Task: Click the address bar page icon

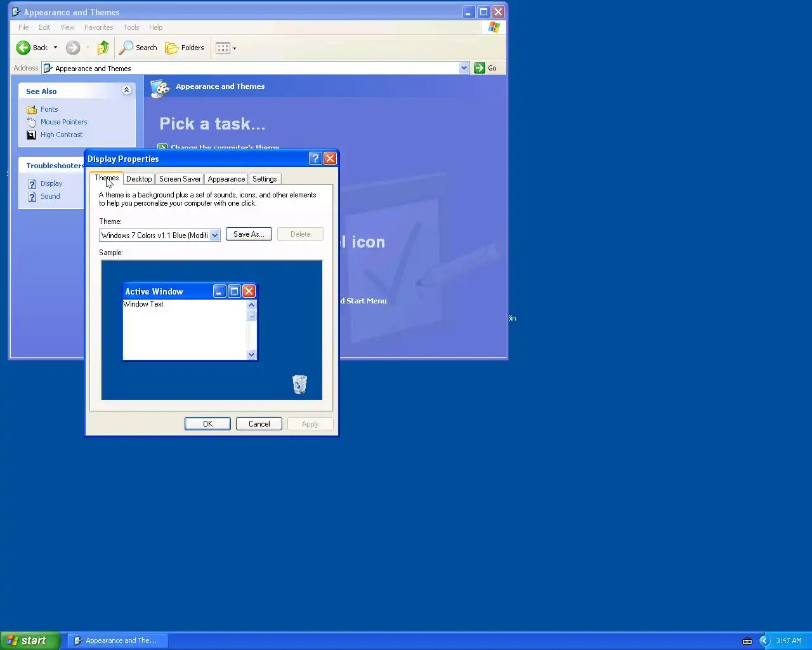Action: (x=48, y=68)
